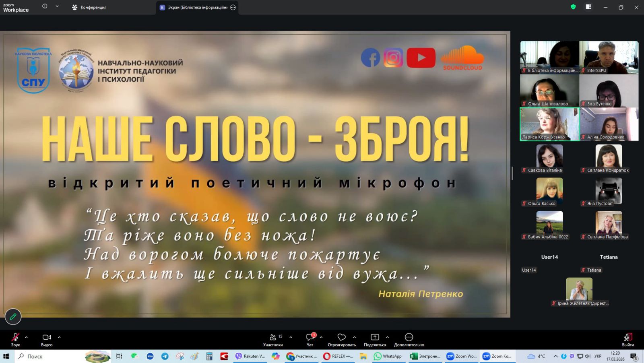644x363 pixels.
Task: Select Лариса Корж-Усенко video thumbnail
Action: point(549,124)
